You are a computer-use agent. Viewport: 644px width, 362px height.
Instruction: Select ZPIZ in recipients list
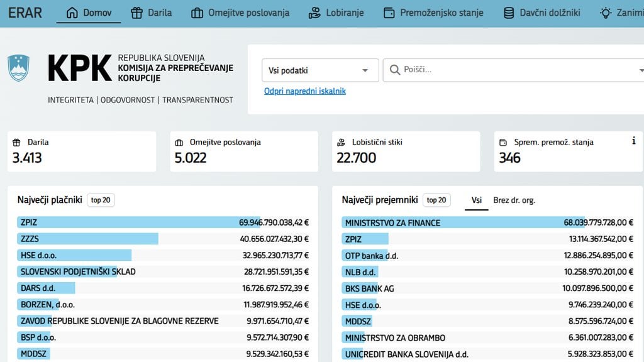point(487,239)
